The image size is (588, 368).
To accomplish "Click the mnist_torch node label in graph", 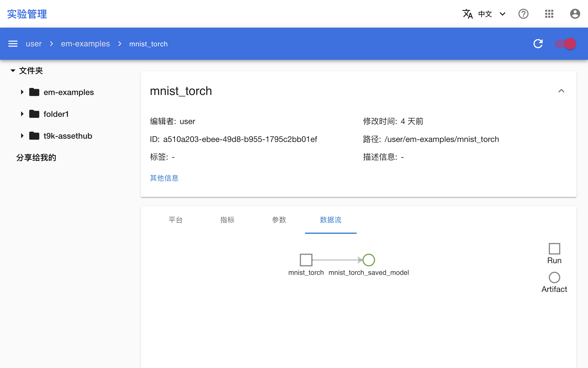I will [x=306, y=273].
